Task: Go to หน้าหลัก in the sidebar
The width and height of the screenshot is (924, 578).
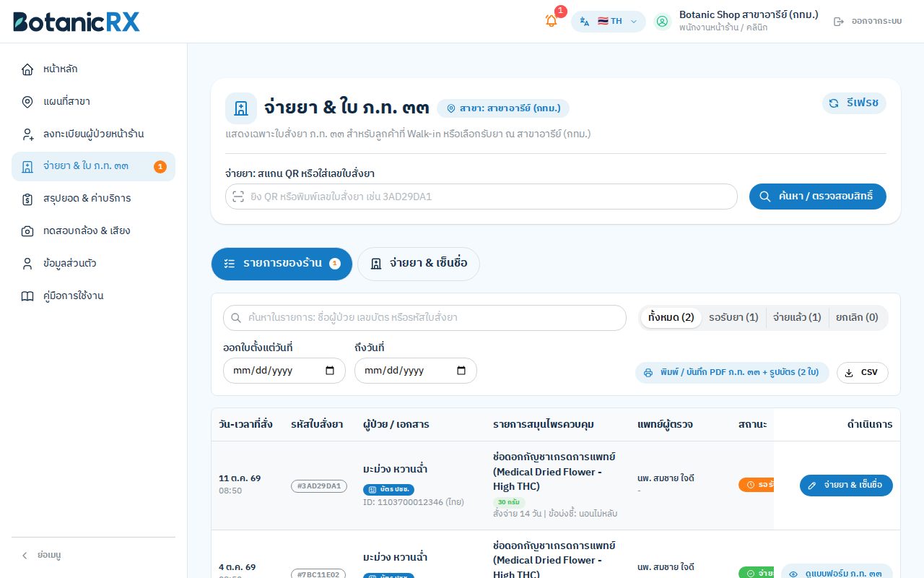Action: point(93,69)
